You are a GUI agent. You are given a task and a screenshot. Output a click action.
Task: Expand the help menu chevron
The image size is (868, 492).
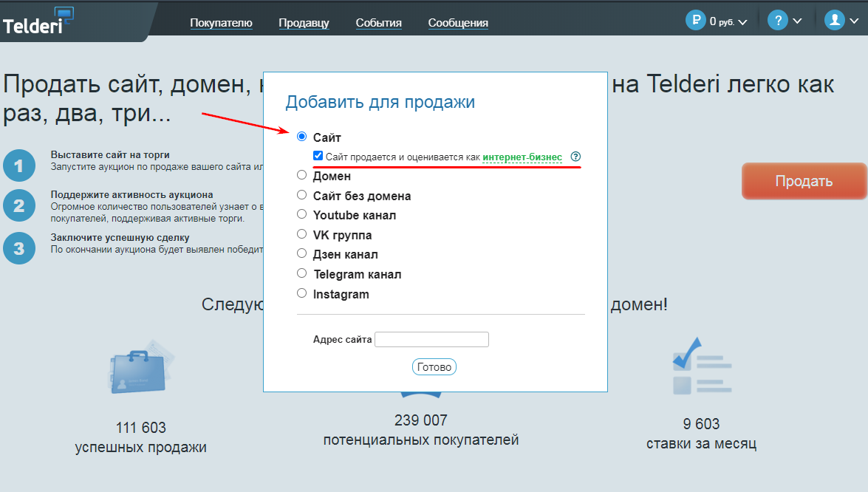pos(797,21)
